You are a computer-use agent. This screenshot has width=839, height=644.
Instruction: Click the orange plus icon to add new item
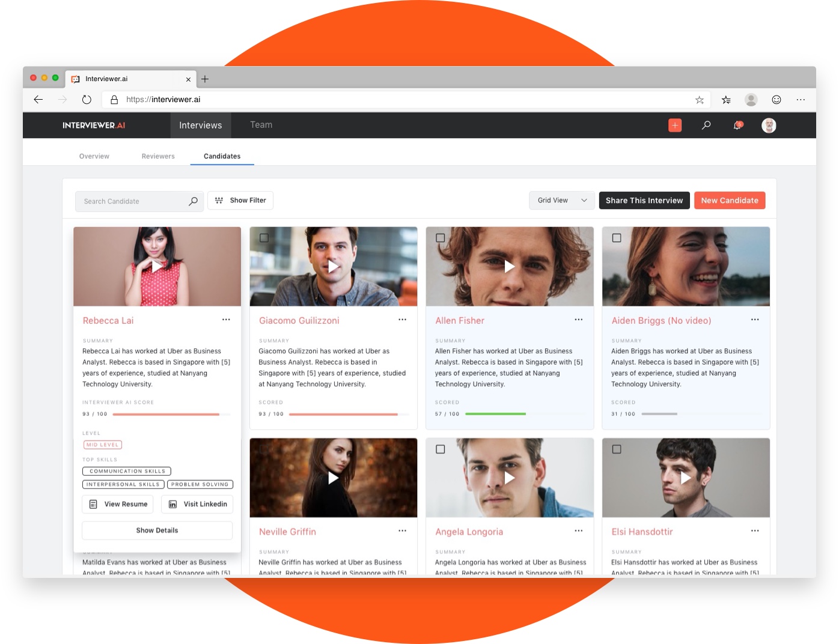click(675, 125)
